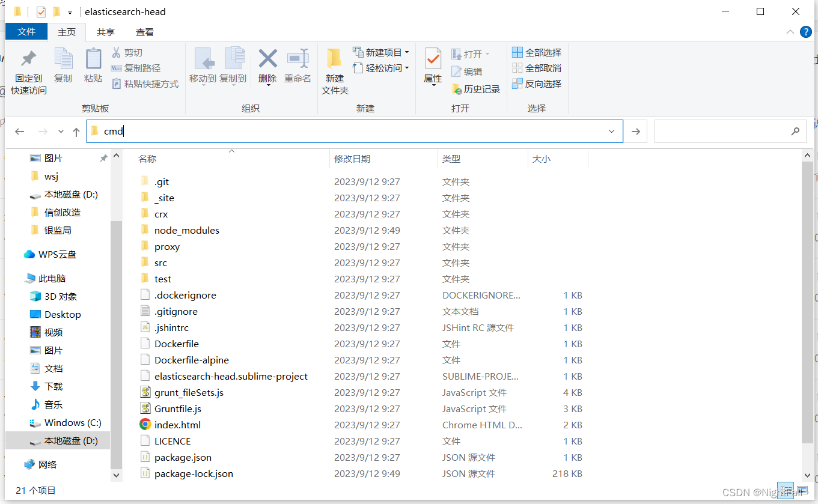Click the Copy to (复制到) icon
Image resolution: width=818 pixels, height=504 pixels.
click(x=234, y=58)
